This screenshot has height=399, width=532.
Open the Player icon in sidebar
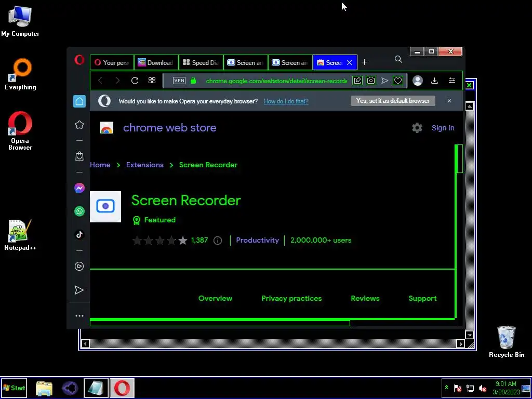click(79, 267)
